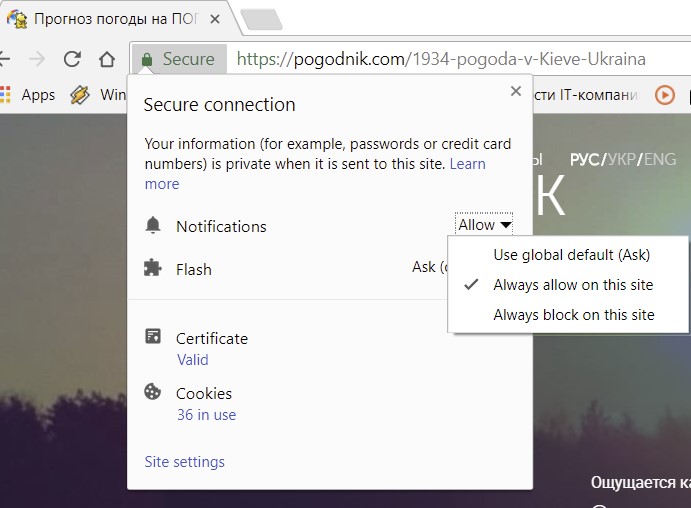
Task: Click the forward navigation arrow
Action: pyautogui.click(x=37, y=59)
